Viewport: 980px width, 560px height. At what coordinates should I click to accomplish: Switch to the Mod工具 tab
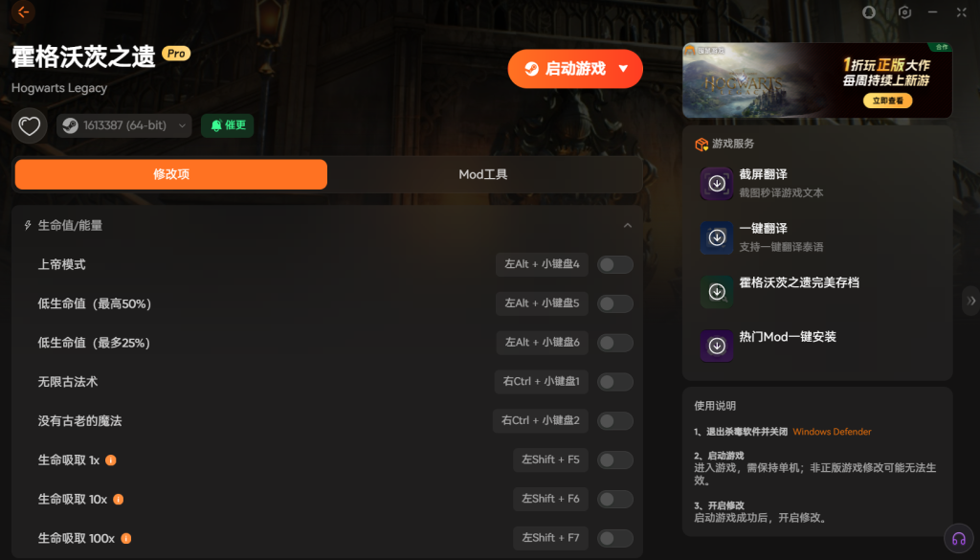[483, 174]
